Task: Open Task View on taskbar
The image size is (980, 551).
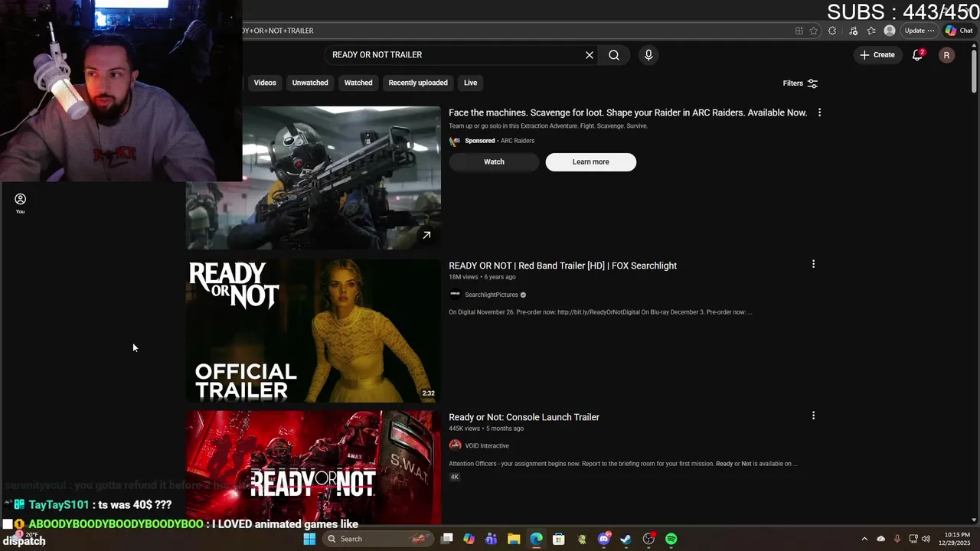Action: (447, 539)
